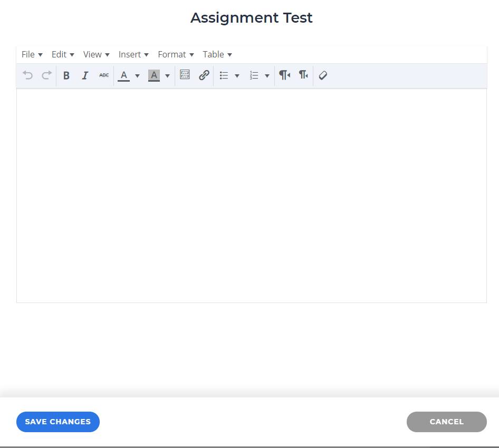The image size is (499, 448).
Task: Click the clear formatting eraser icon
Action: 323,75
